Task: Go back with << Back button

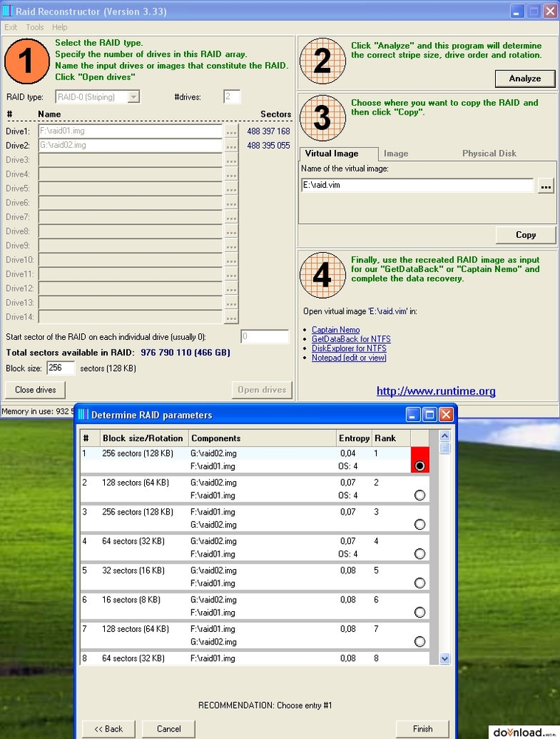Action: point(109,729)
